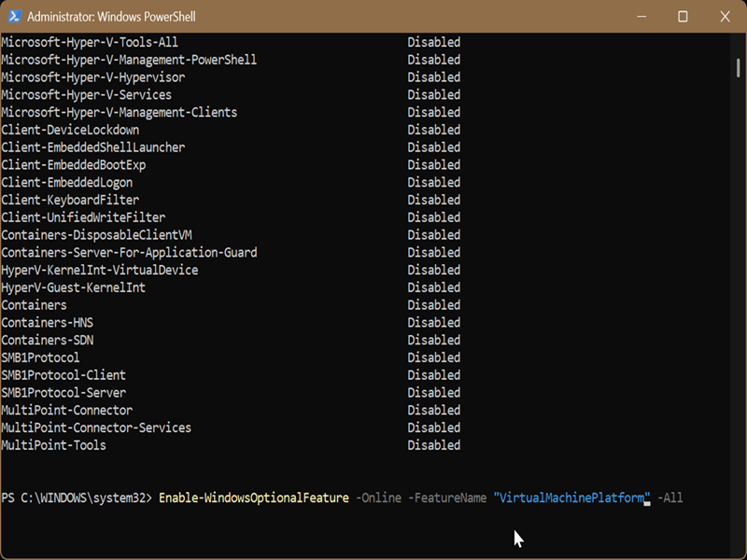Click Containers-HNS feature name

pyautogui.click(x=48, y=323)
